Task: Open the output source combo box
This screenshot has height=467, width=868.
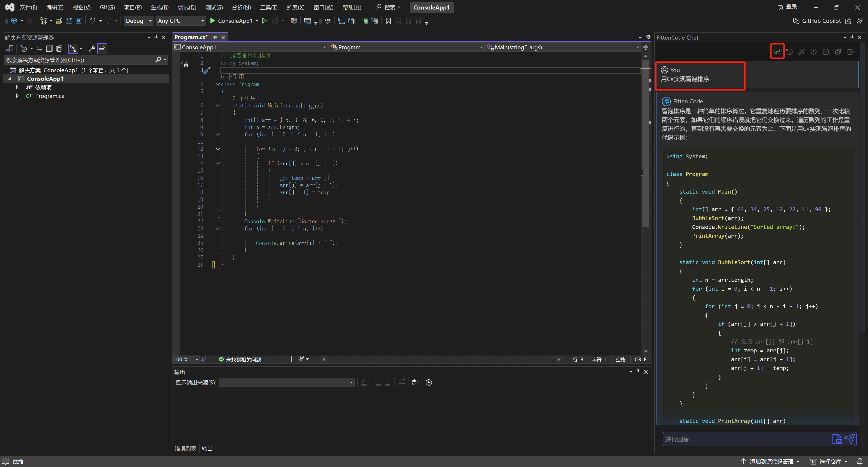Action: pyautogui.click(x=286, y=382)
